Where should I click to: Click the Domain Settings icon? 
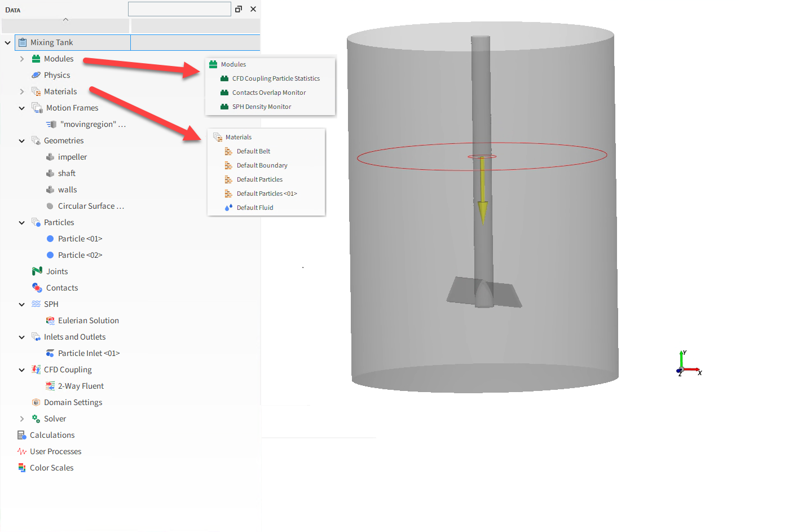click(x=36, y=402)
